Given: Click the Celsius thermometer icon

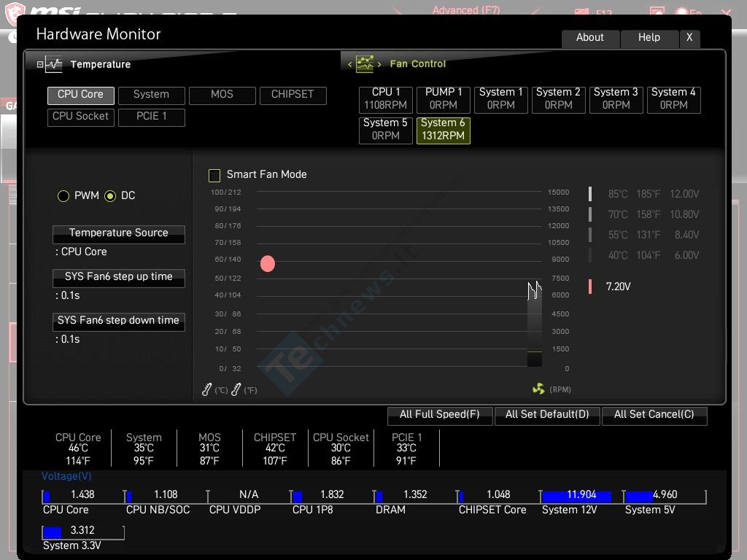Looking at the screenshot, I should point(206,389).
